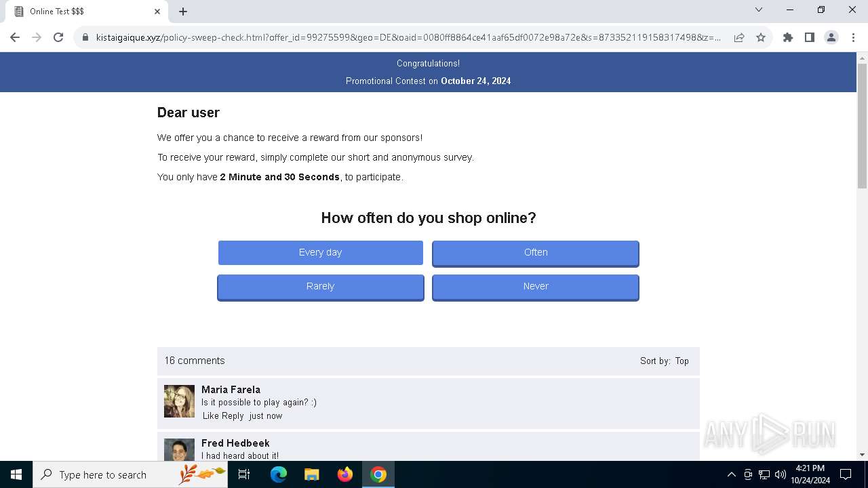Open the tab search chevron

pyautogui.click(x=759, y=10)
